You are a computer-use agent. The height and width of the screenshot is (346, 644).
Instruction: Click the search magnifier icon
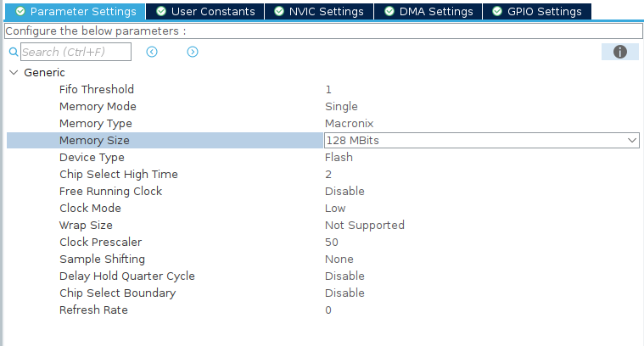(13, 53)
